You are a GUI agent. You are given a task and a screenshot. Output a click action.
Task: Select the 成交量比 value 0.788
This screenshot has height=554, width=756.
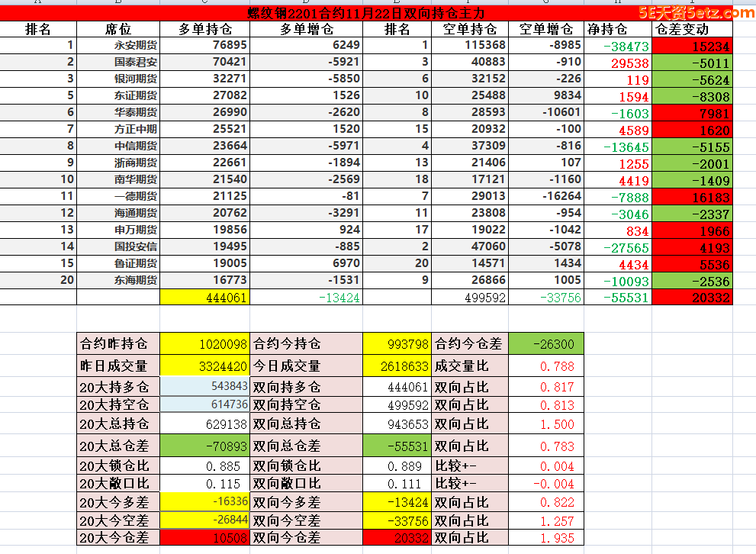[545, 366]
